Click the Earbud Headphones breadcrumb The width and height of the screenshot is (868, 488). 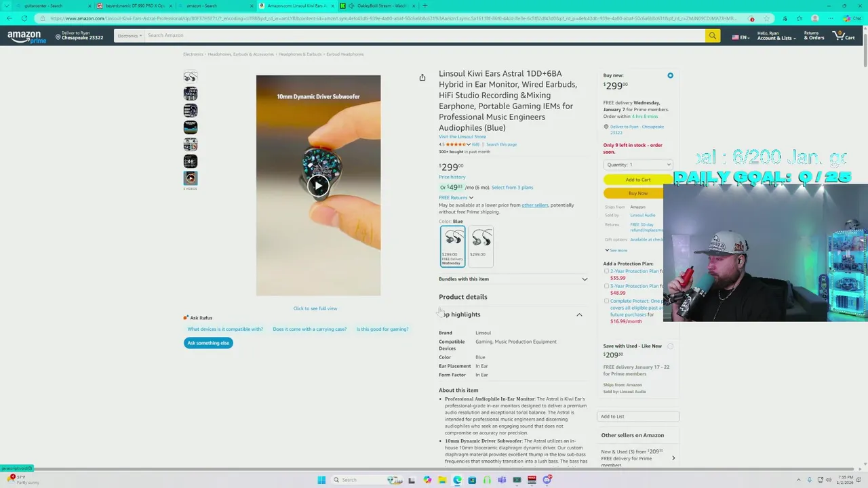pyautogui.click(x=344, y=54)
